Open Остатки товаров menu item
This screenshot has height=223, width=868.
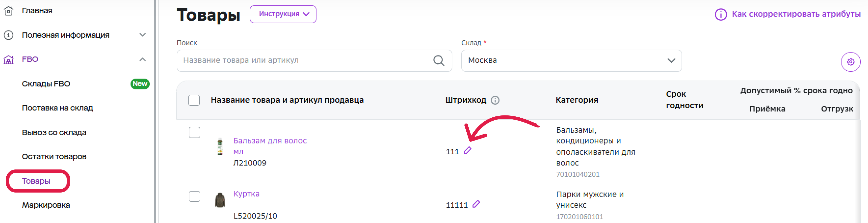(x=54, y=156)
